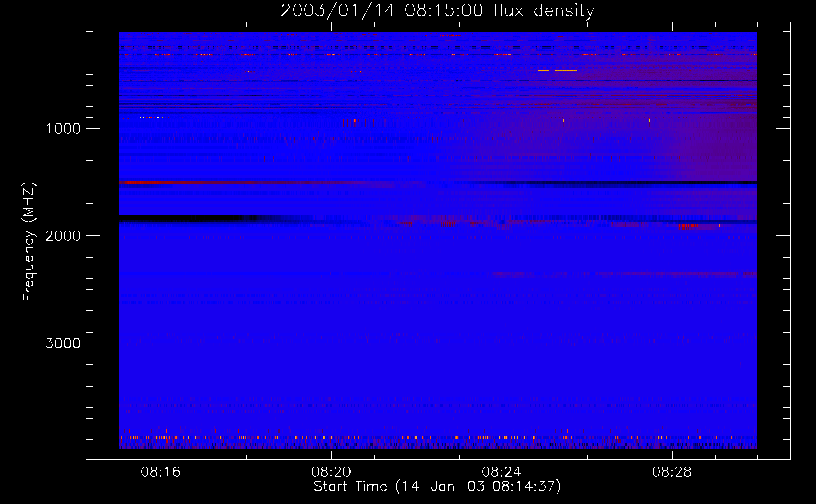This screenshot has height=504, width=816.
Task: Select the 08:24 time tick label
Action: 501,472
